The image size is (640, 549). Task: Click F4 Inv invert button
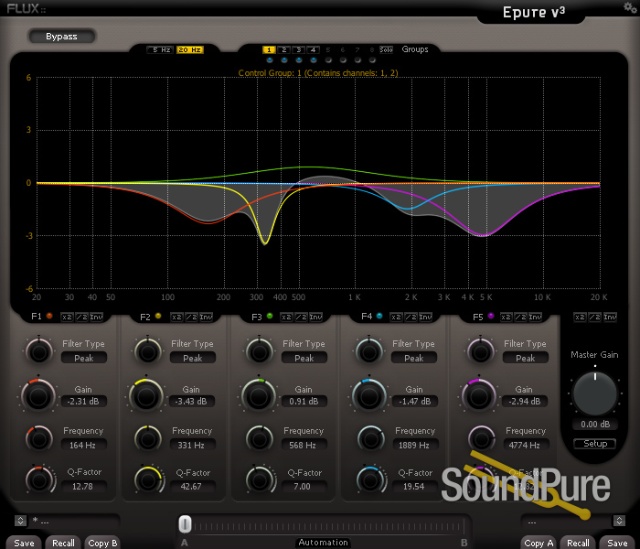click(x=425, y=317)
